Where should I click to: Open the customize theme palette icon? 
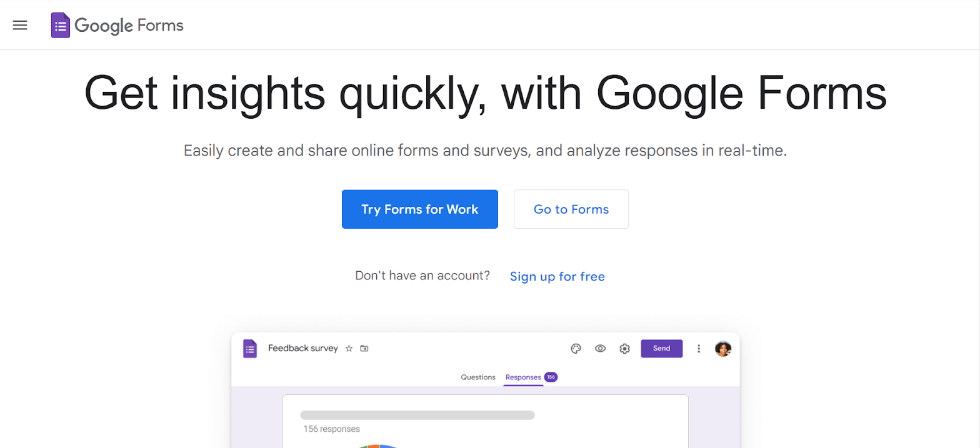click(576, 349)
